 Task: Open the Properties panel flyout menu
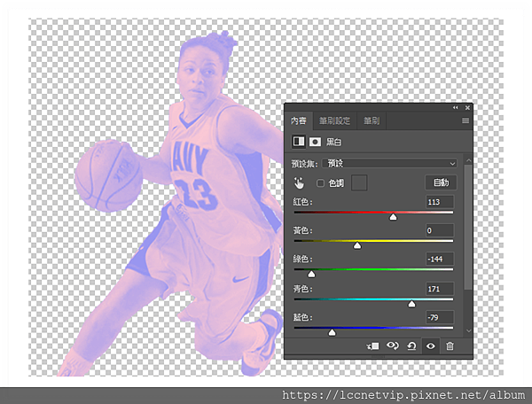(x=465, y=120)
